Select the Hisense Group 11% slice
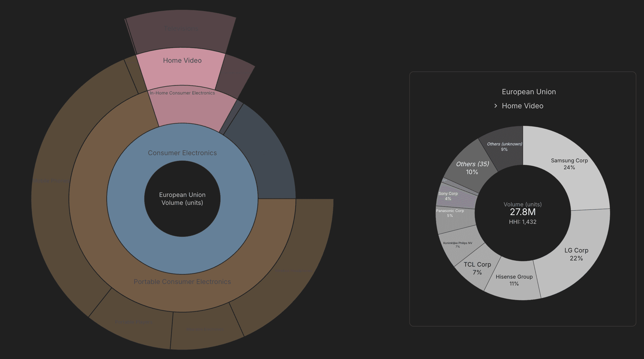644x359 pixels. (x=514, y=280)
